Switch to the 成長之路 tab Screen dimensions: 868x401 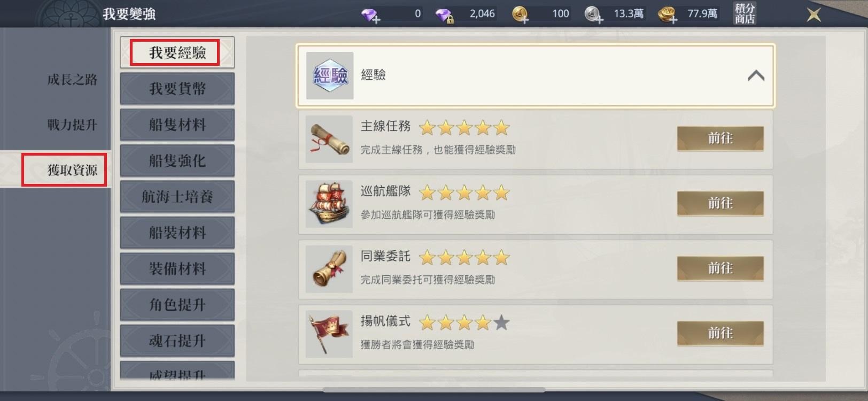click(72, 80)
